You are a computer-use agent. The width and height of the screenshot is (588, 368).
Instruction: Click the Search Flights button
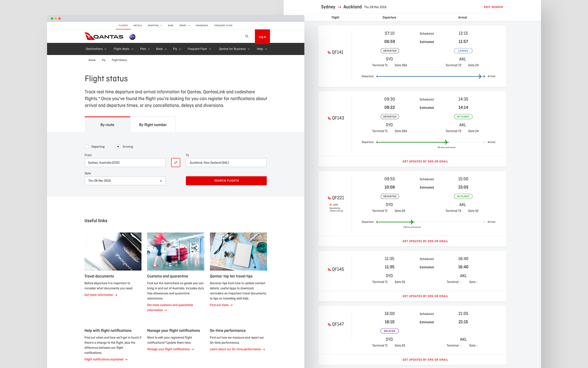tap(226, 181)
